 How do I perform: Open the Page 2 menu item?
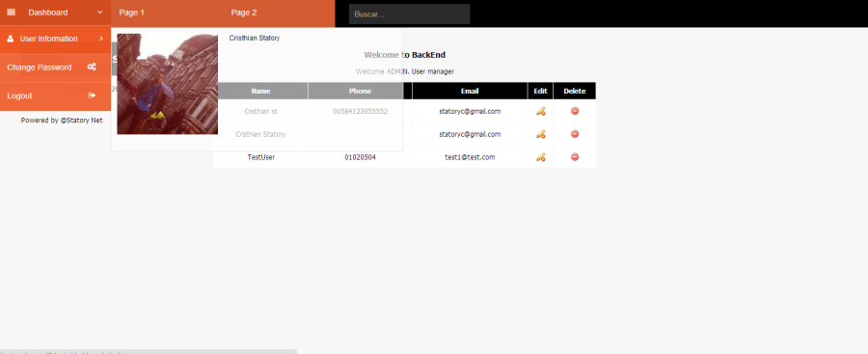coord(244,13)
